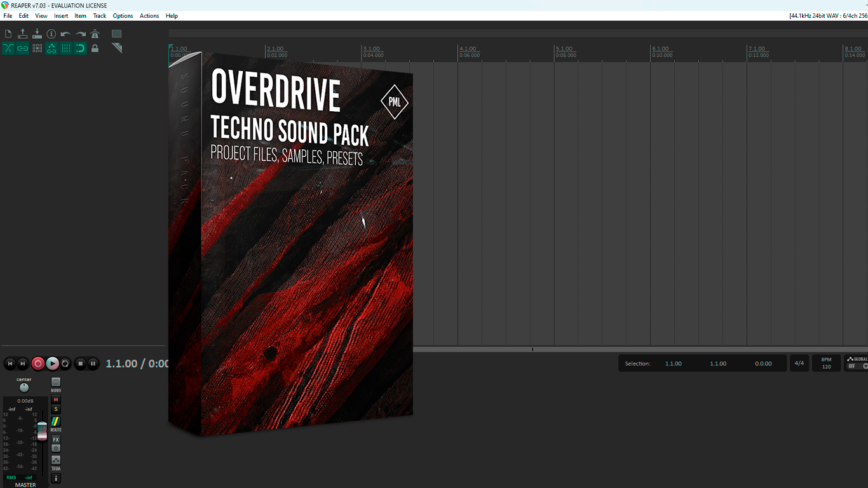Play the project

pos(52,363)
